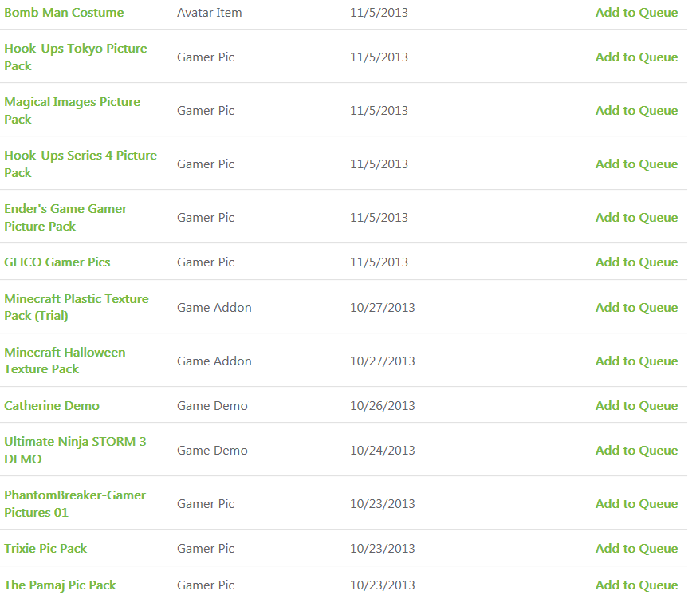This screenshot has height=599, width=700.
Task: Open PhantomBreaker-Gamer Pictures 01
Action: (75, 504)
